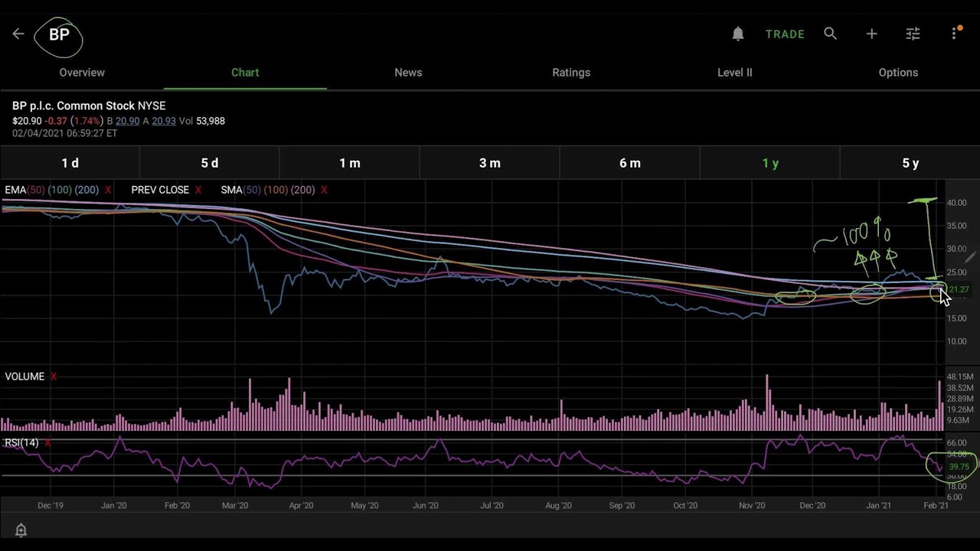
Task: Tap BP p.l.c. Common Stock NYSE title
Action: (89, 106)
